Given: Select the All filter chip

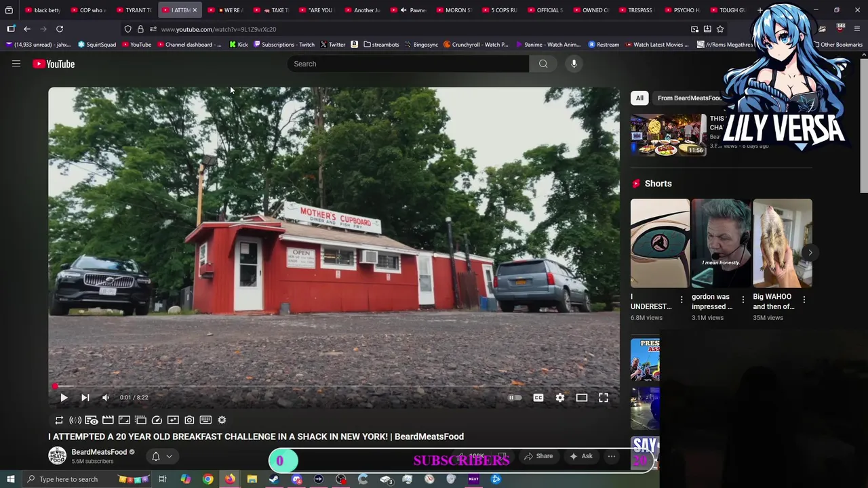Looking at the screenshot, I should click(x=639, y=98).
